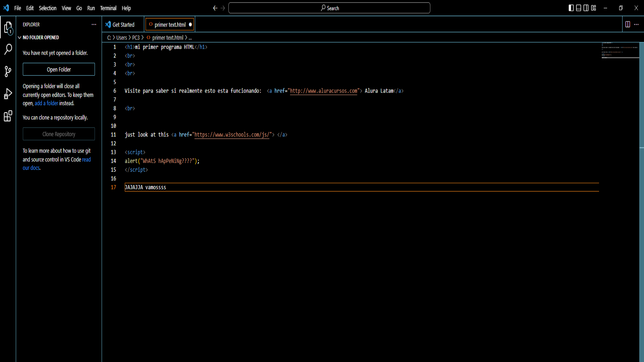Viewport: 644px width, 362px height.
Task: Minimize the VS Code window
Action: 605,8
